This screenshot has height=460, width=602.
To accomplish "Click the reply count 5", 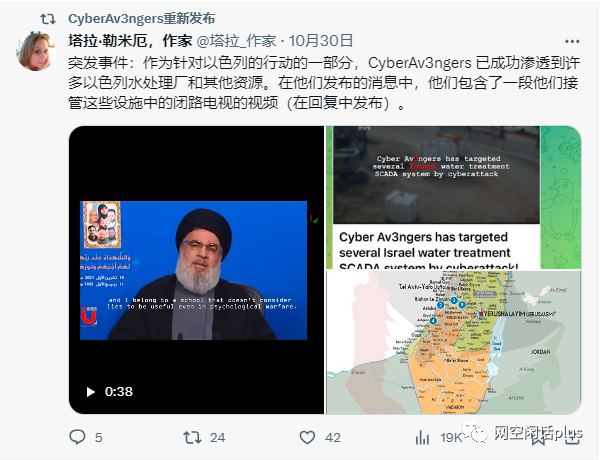I will click(99, 437).
